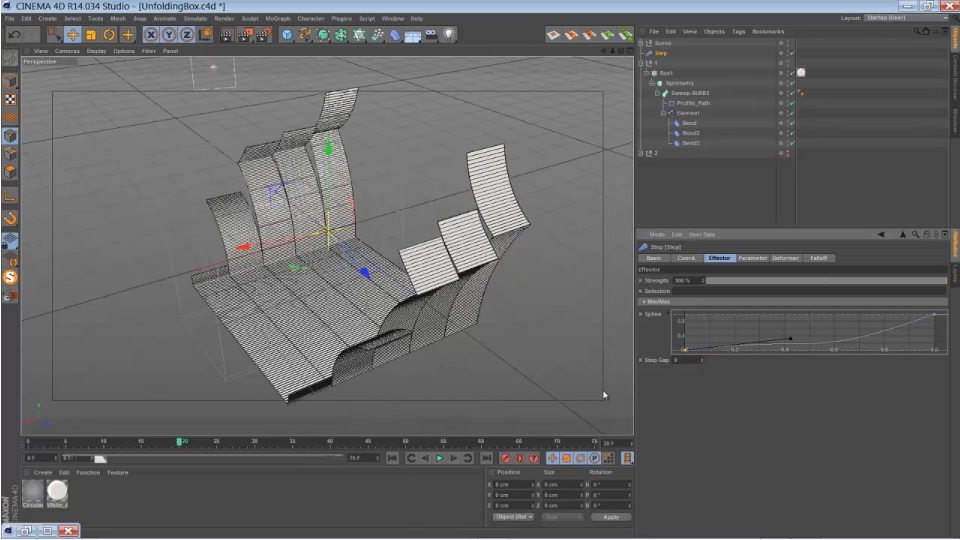
Task: Collapse the Symmetry object tree node
Action: [651, 83]
